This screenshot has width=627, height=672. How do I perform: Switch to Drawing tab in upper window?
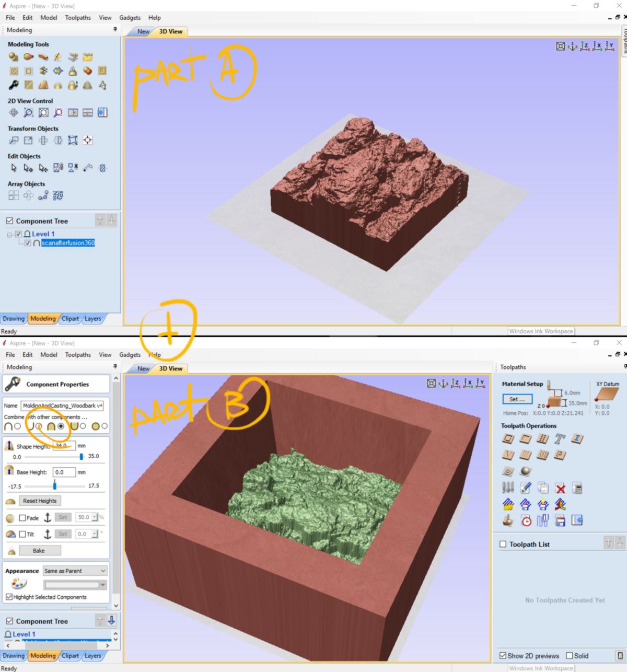click(x=14, y=319)
